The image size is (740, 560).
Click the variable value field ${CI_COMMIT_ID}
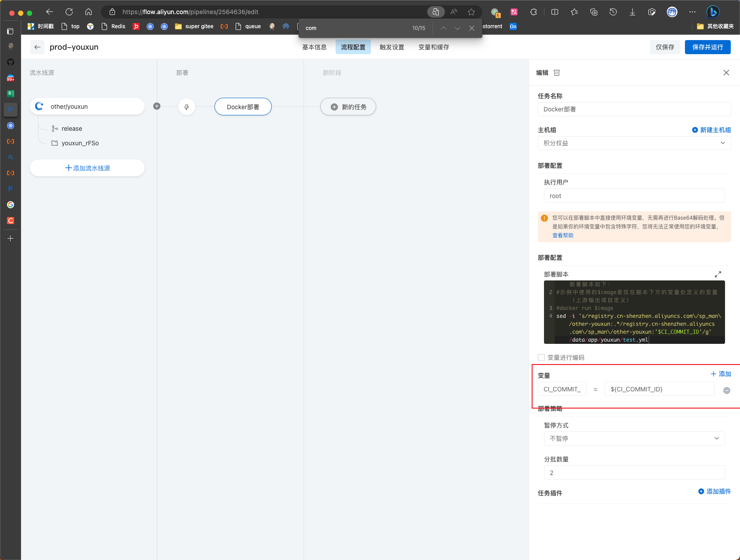tap(659, 389)
